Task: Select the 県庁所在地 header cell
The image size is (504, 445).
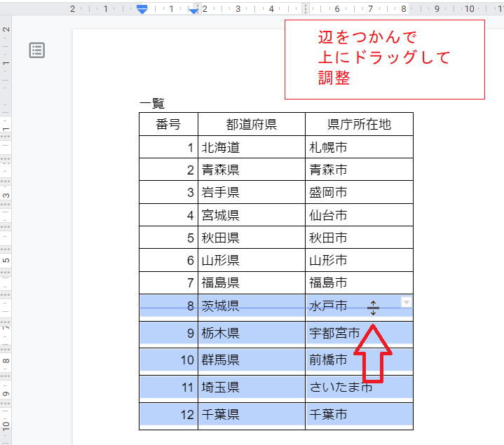Action: [x=359, y=124]
